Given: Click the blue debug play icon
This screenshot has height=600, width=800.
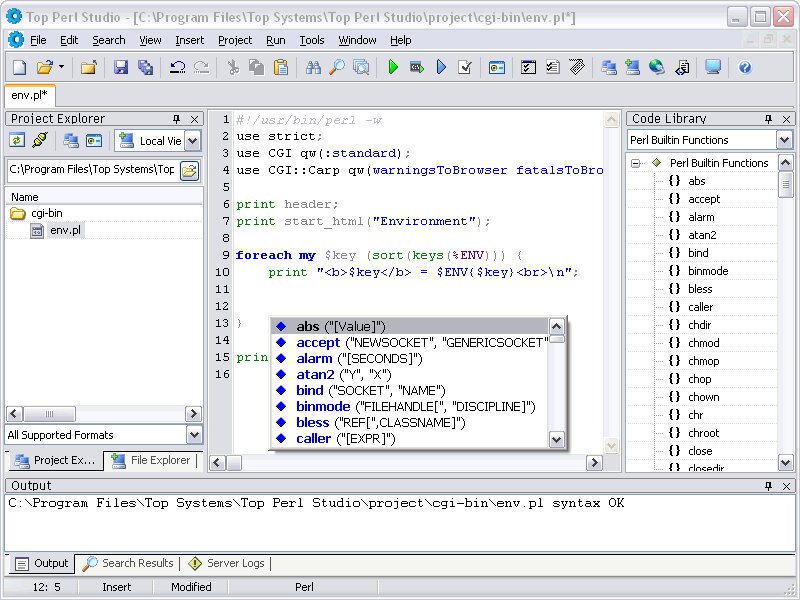Looking at the screenshot, I should coord(441,67).
